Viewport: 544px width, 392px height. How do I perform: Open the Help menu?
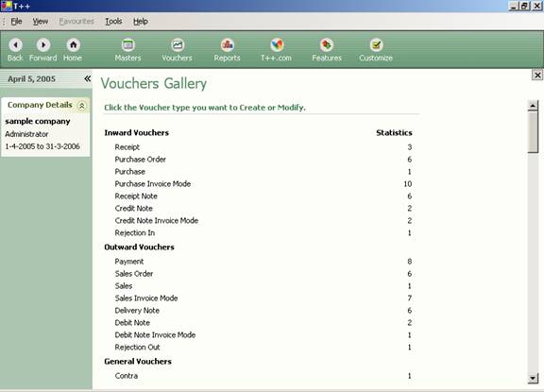coord(141,22)
